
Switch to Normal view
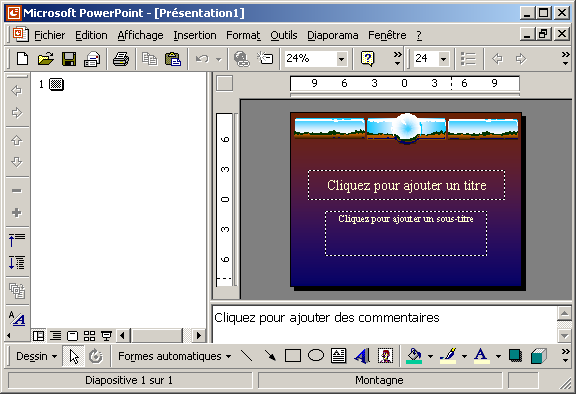pos(39,336)
